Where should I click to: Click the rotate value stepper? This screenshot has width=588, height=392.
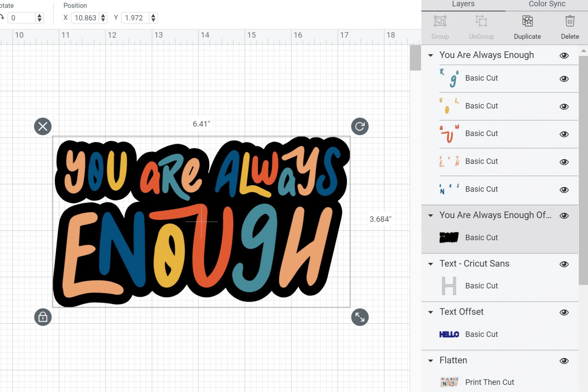(39, 18)
